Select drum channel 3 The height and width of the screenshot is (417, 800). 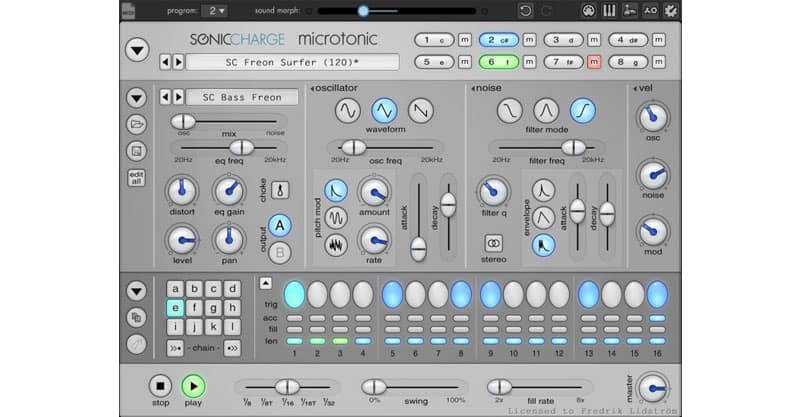[x=563, y=40]
